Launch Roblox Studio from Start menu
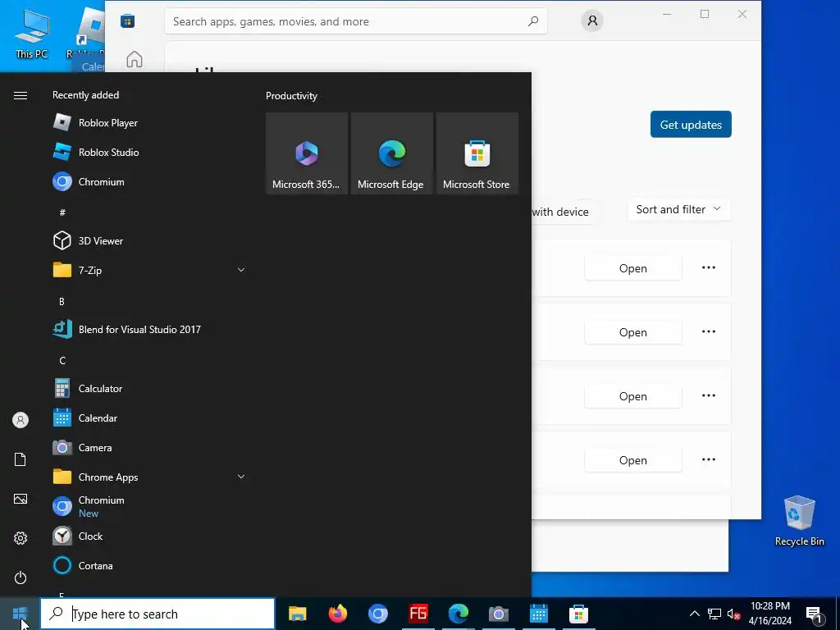 coord(150,152)
